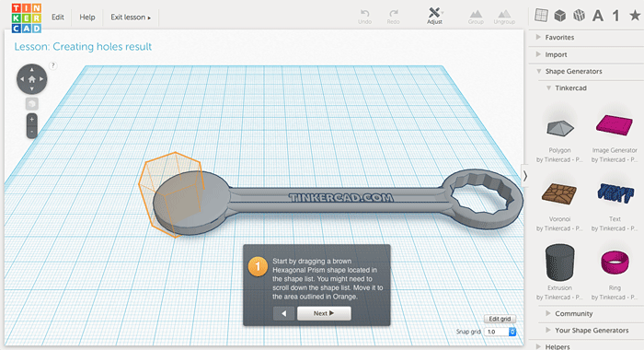The height and width of the screenshot is (350, 644).
Task: Click the Edit grid button
Action: pyautogui.click(x=500, y=319)
